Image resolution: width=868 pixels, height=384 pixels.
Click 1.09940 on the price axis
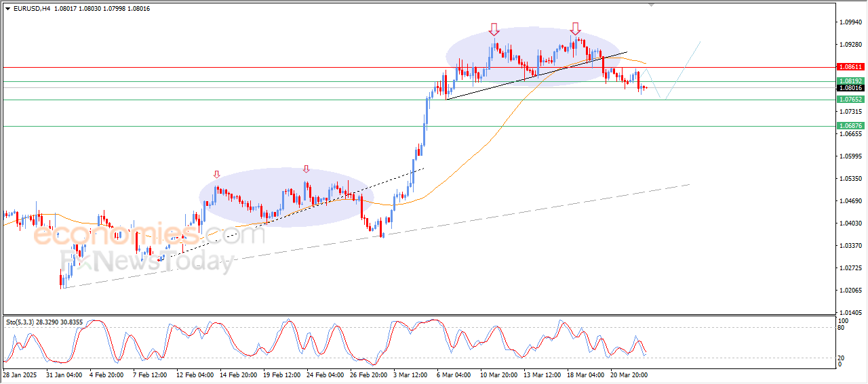(850, 22)
